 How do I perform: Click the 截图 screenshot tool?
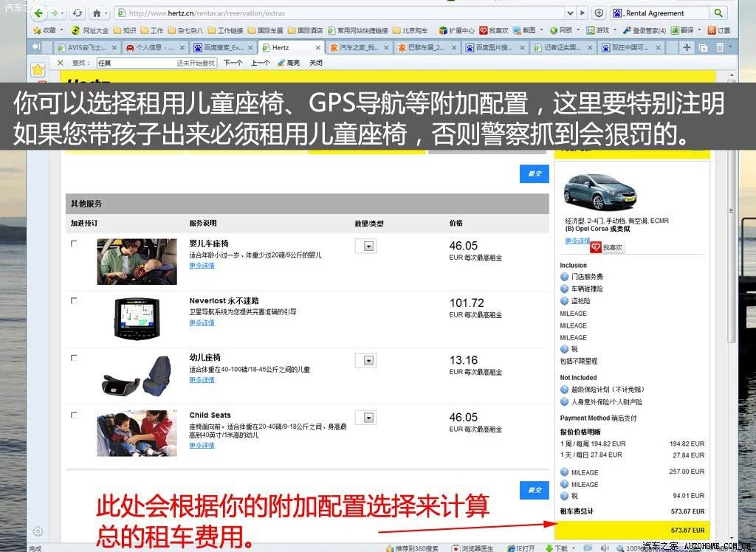point(525,30)
